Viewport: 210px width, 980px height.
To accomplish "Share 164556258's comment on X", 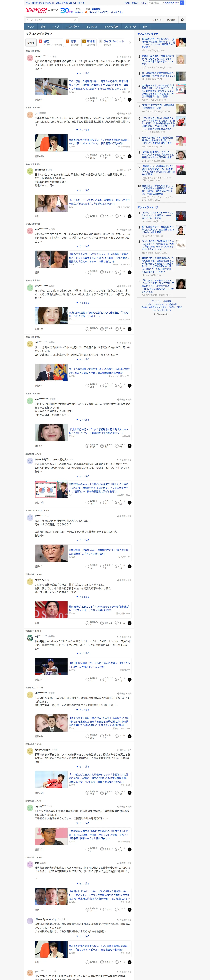I will (x=130, y=216).
